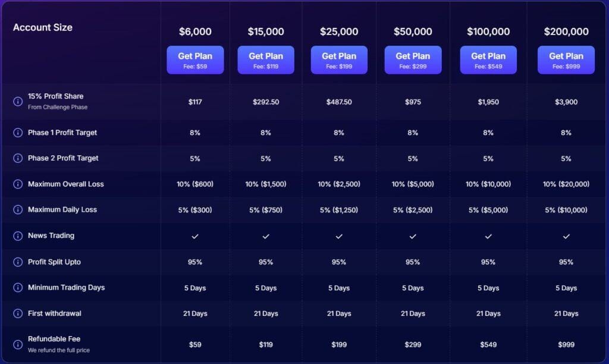This screenshot has height=364, width=609.
Task: Open the Refundable Fee info icon
Action: tap(18, 343)
